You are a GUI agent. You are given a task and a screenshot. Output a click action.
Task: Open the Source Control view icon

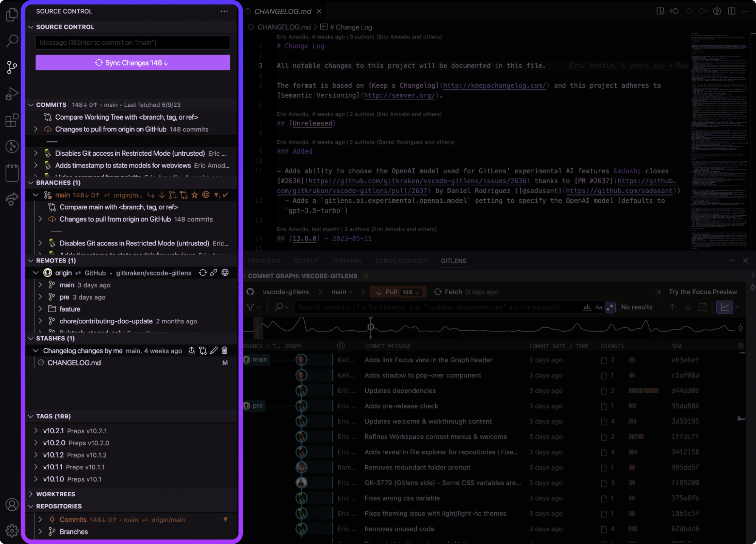click(12, 67)
